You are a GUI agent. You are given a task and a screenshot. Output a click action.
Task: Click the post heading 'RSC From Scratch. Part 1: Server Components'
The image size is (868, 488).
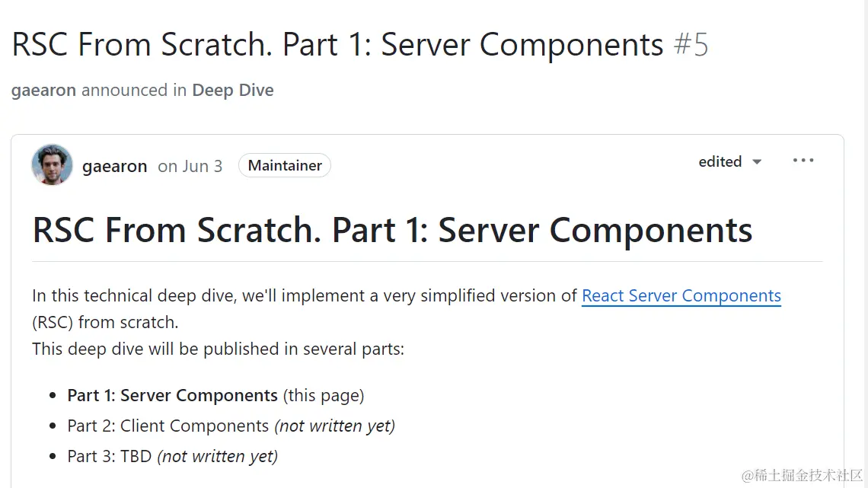click(x=392, y=230)
